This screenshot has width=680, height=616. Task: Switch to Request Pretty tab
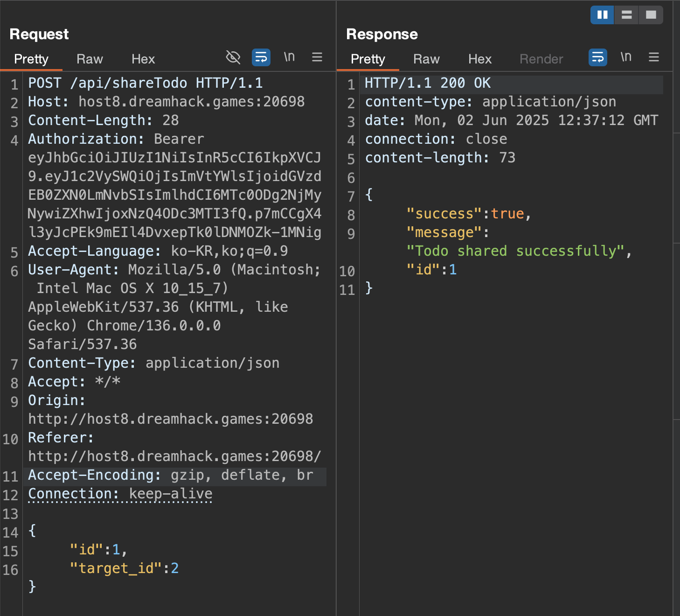tap(31, 59)
